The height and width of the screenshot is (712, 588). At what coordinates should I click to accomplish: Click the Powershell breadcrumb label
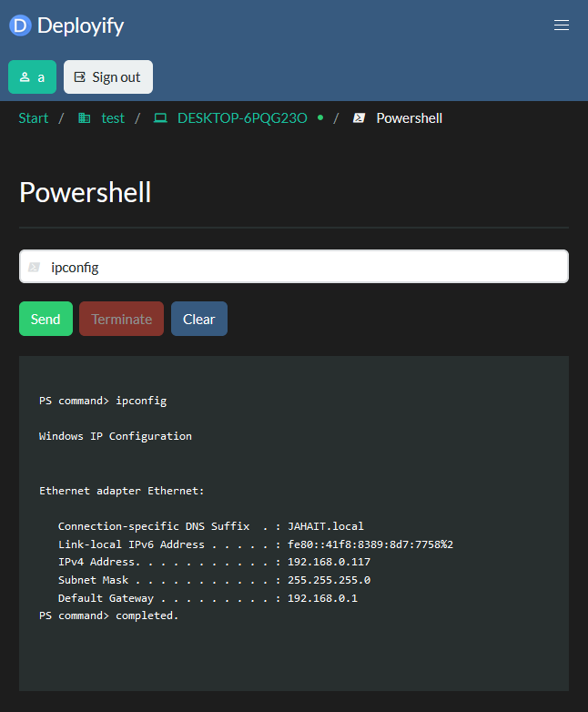click(x=409, y=118)
